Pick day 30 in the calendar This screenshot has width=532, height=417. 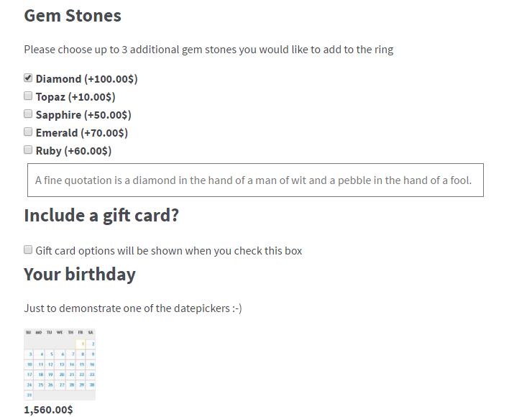point(91,385)
